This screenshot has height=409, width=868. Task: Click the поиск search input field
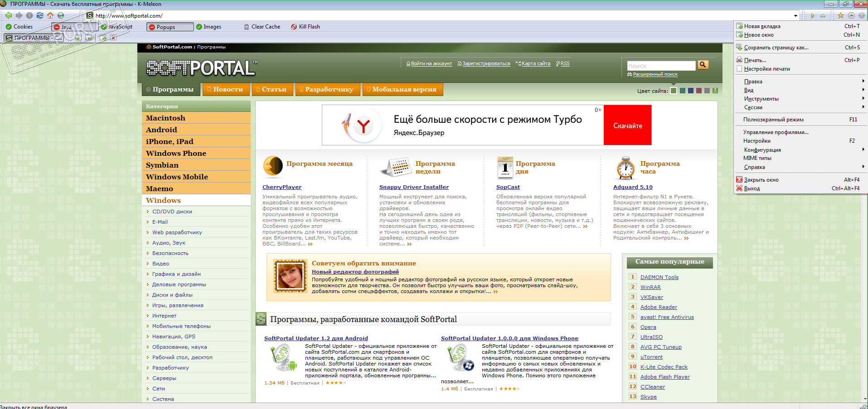(x=661, y=66)
